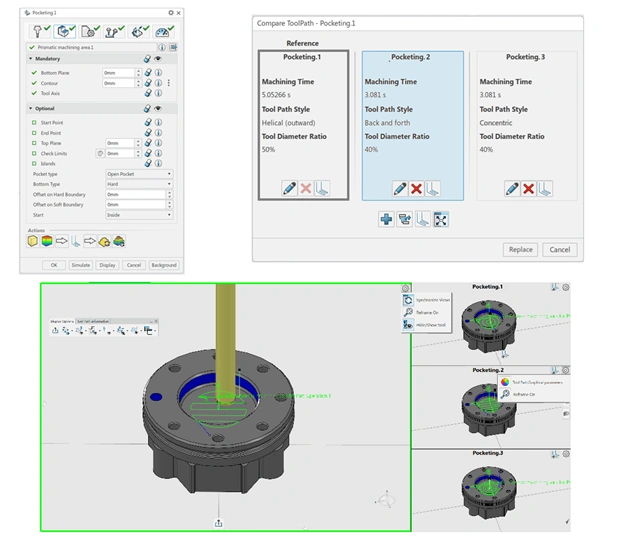Click the rainbow-colored cube action icon
This screenshot has width=631, height=538.
coord(47,241)
